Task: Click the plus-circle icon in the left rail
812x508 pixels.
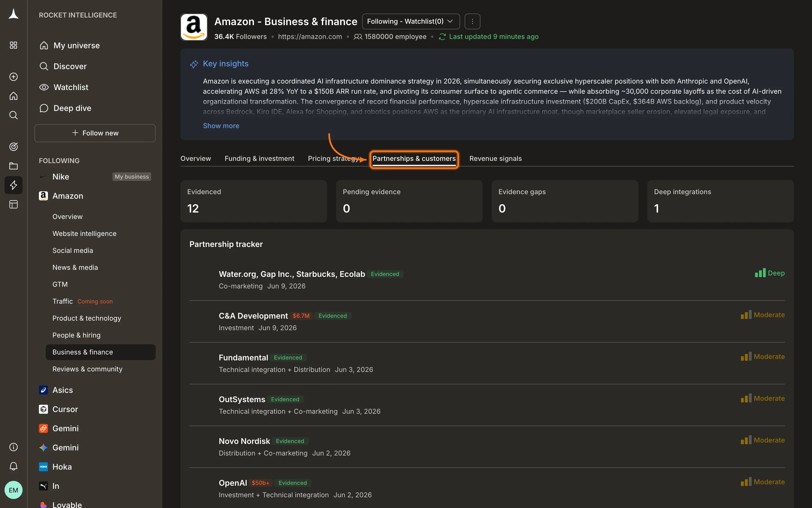Action: click(x=14, y=77)
